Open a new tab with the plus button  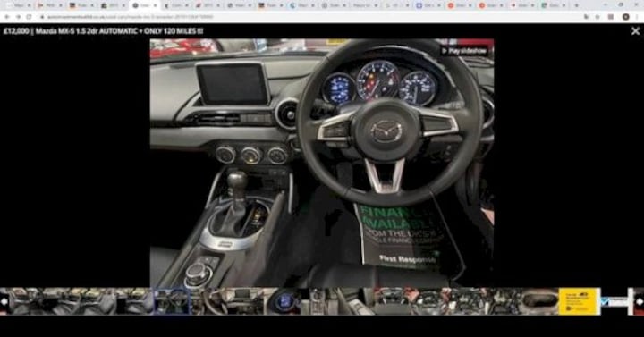(x=576, y=5)
